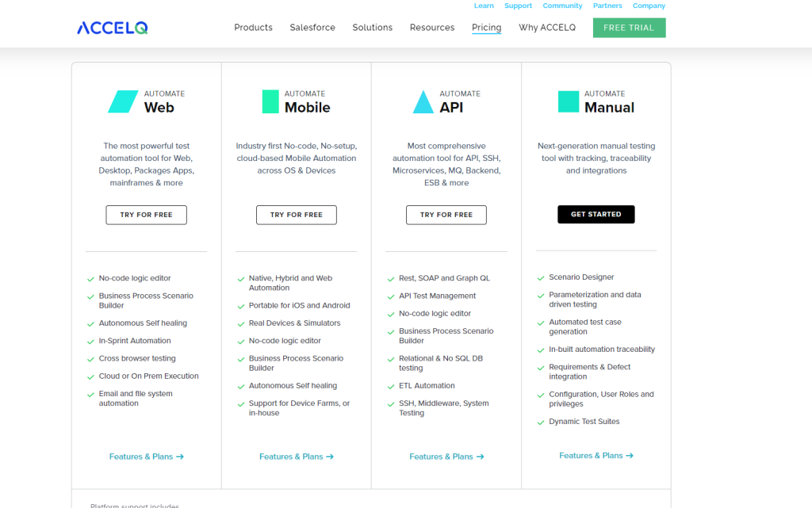
Task: Open the Support link in top bar
Action: coord(518,6)
